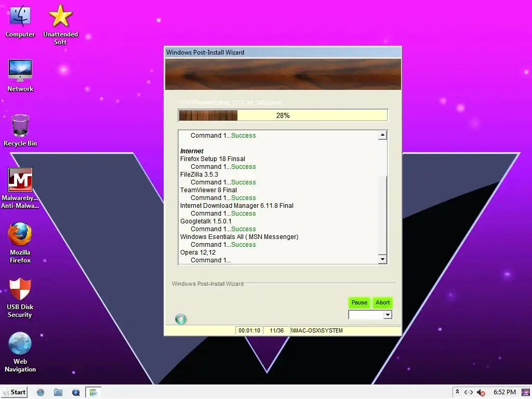Pause the installation
The image size is (532, 399).
[x=360, y=302]
